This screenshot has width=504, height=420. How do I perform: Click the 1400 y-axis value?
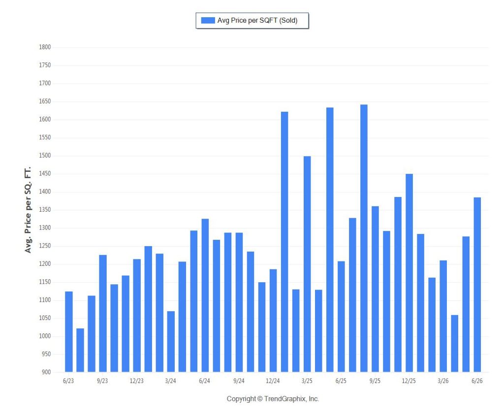pos(45,192)
